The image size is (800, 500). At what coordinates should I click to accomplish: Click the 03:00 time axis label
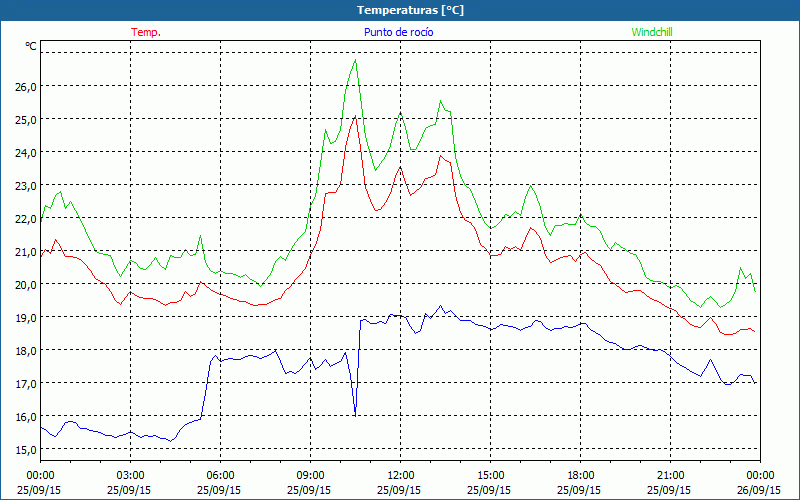pos(131,476)
